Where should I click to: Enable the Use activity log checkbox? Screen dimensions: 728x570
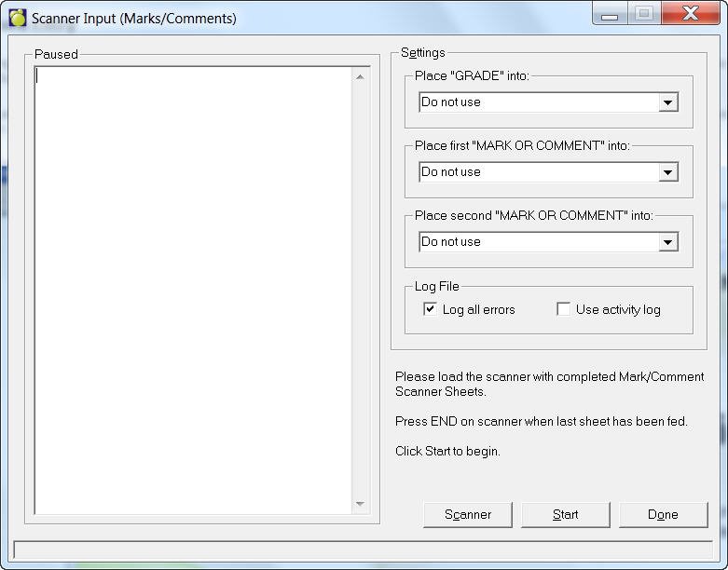(563, 309)
